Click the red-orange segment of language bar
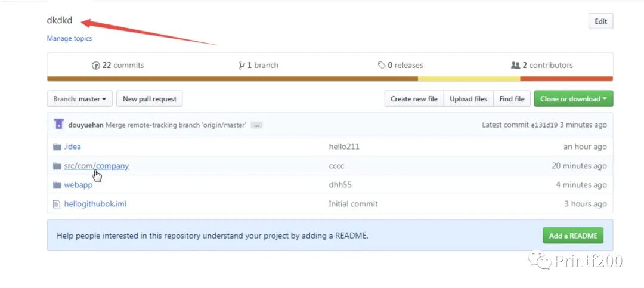This screenshot has height=288, width=644. tap(566, 79)
